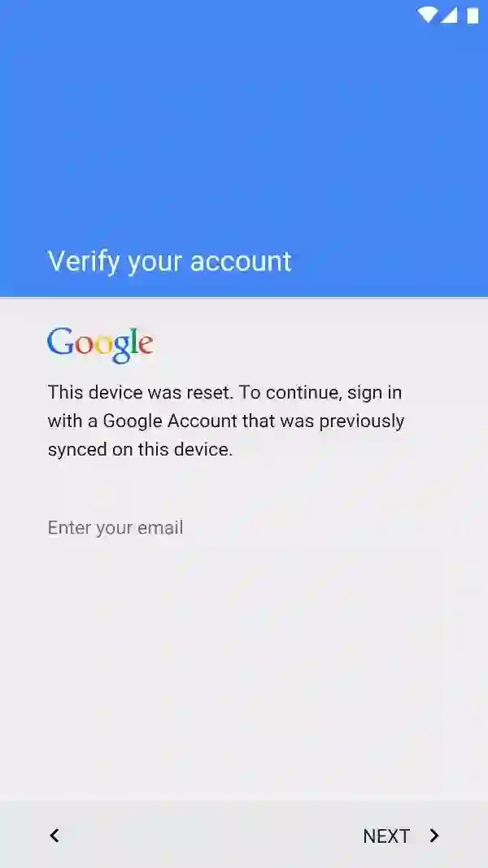Click the bottom navigation bar between arrows
The width and height of the screenshot is (488, 868).
(x=211, y=835)
